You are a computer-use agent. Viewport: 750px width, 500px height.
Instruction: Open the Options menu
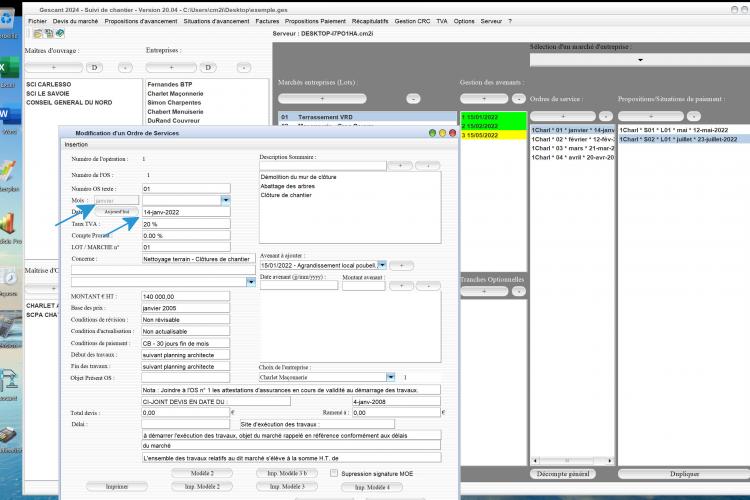pyautogui.click(x=464, y=21)
